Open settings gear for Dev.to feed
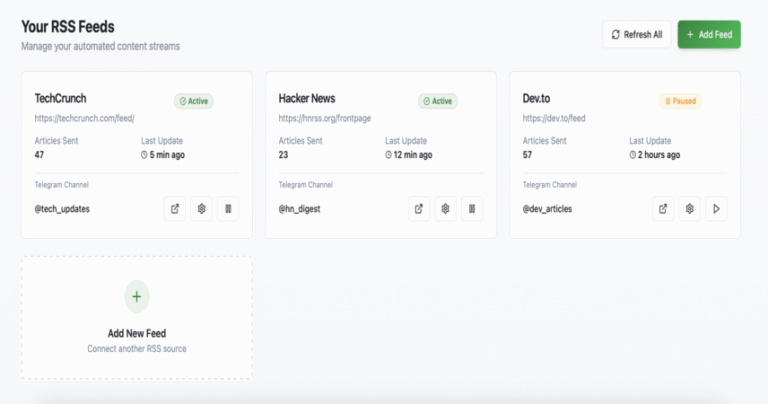Image resolution: width=768 pixels, height=404 pixels. pos(689,209)
